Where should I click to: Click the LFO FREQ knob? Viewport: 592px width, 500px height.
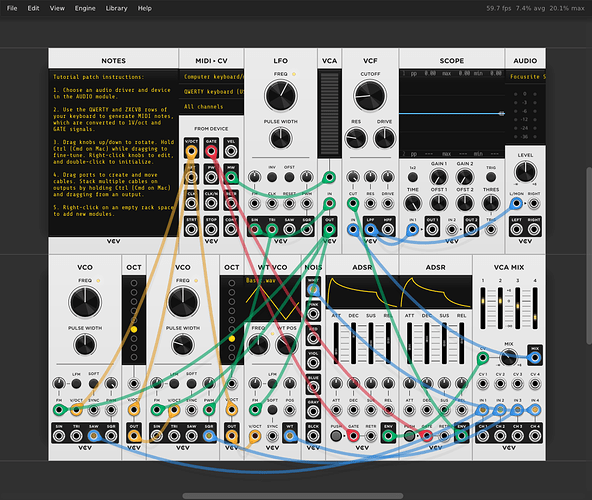pos(281,96)
